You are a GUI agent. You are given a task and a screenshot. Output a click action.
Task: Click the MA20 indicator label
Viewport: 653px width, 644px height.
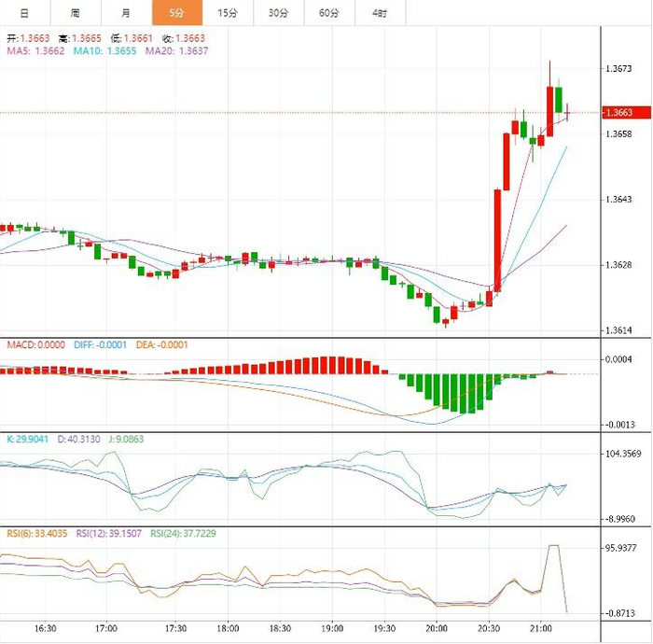coord(176,50)
